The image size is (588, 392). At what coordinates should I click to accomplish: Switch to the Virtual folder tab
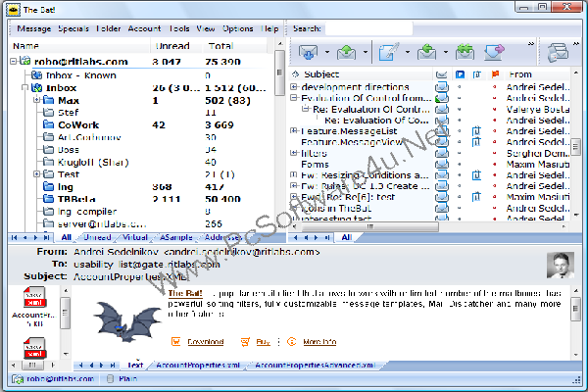click(135, 237)
